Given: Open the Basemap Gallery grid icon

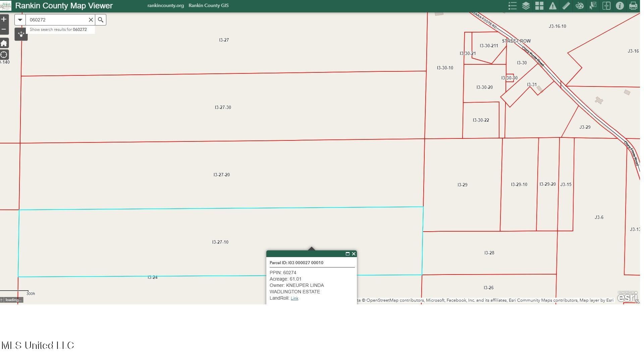Looking at the screenshot, I should tap(539, 6).
